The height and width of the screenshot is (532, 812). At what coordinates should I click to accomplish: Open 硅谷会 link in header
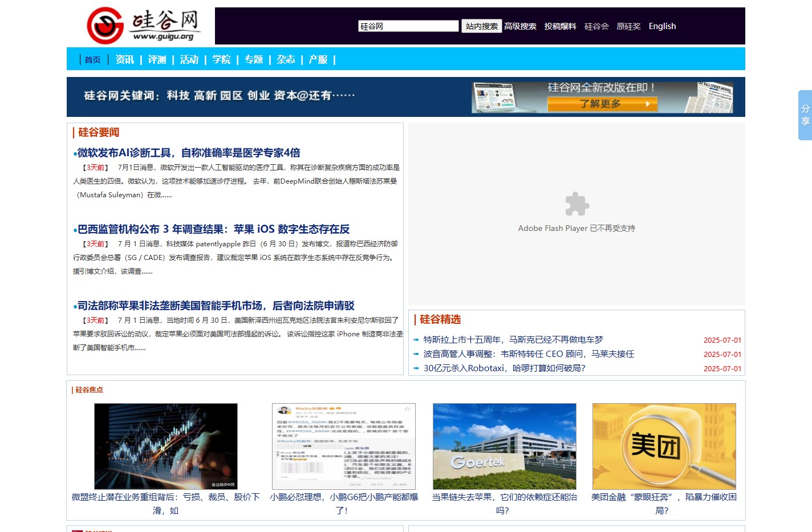[596, 26]
